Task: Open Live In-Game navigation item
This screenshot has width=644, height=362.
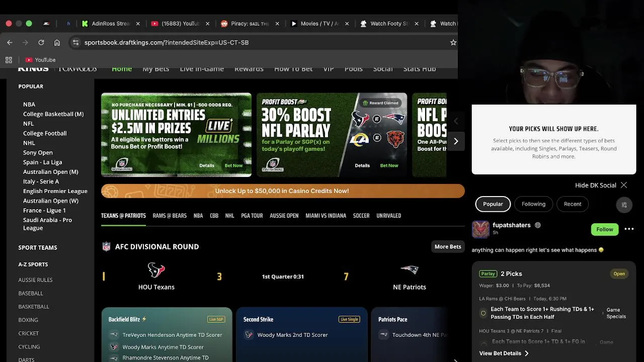Action: 202,69
